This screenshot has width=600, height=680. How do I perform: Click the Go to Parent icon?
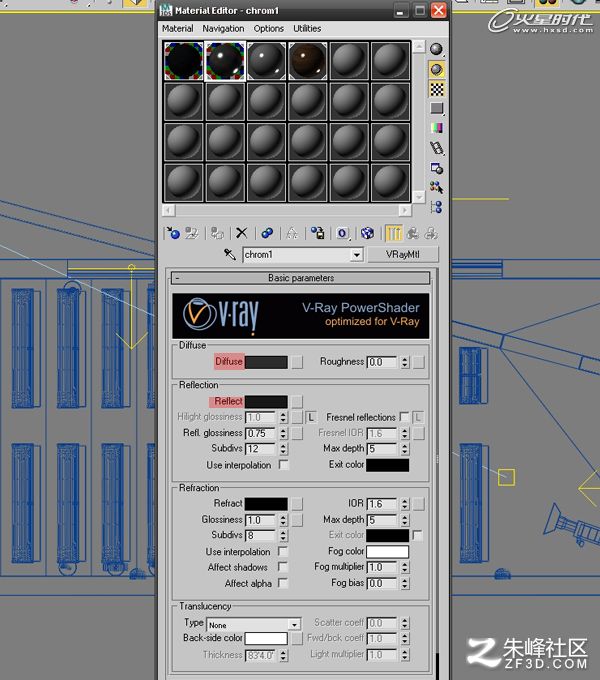coord(412,233)
